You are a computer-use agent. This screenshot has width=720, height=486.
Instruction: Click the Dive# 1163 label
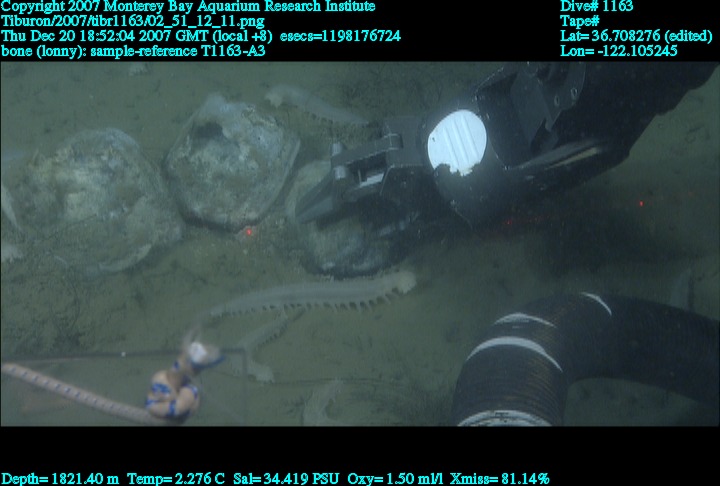pyautogui.click(x=596, y=7)
